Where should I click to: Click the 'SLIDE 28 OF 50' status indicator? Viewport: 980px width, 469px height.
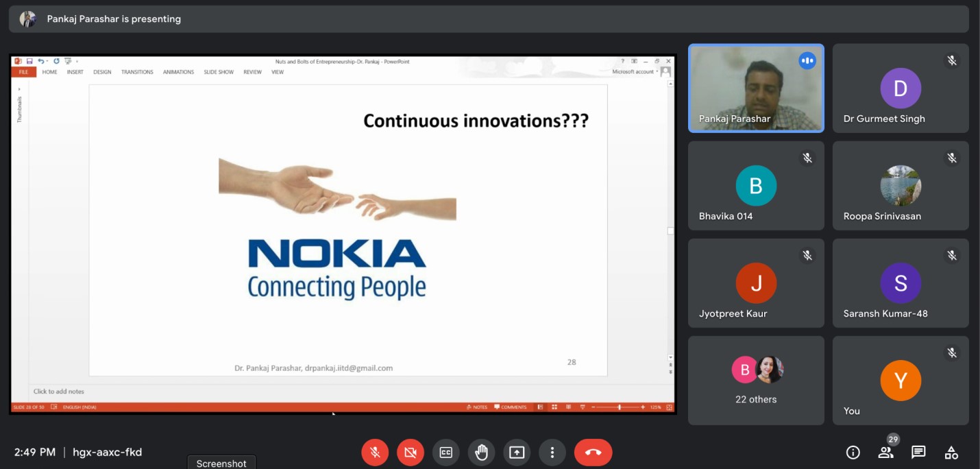click(29, 407)
